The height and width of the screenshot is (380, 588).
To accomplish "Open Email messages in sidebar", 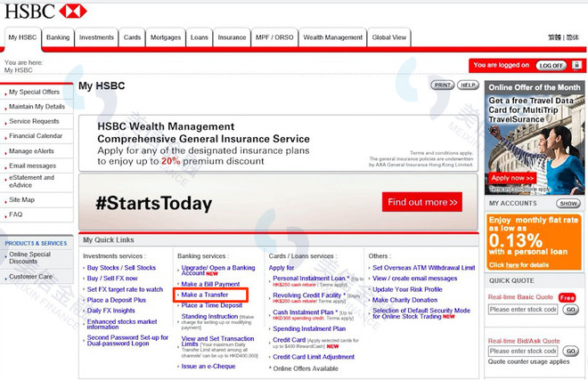I will click(33, 166).
